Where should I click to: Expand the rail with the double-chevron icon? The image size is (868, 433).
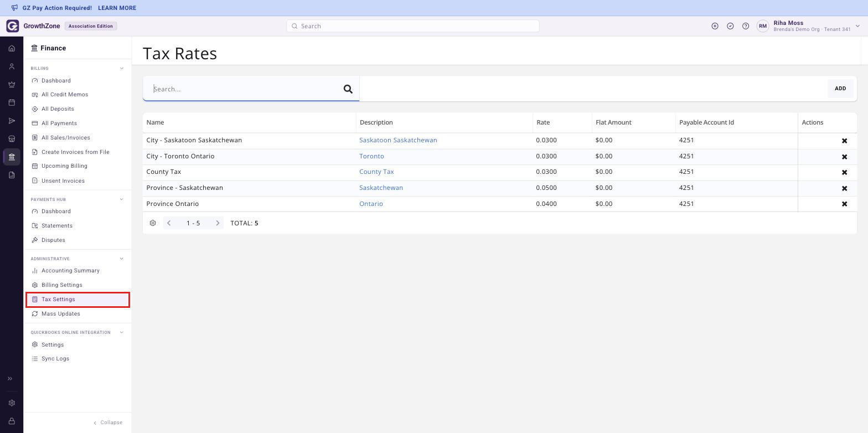click(10, 379)
